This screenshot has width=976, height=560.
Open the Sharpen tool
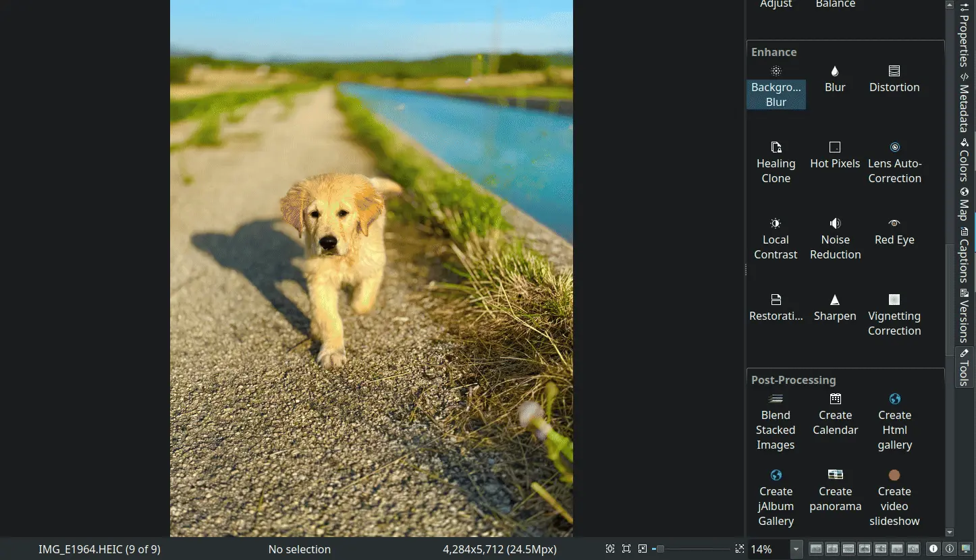coord(835,308)
